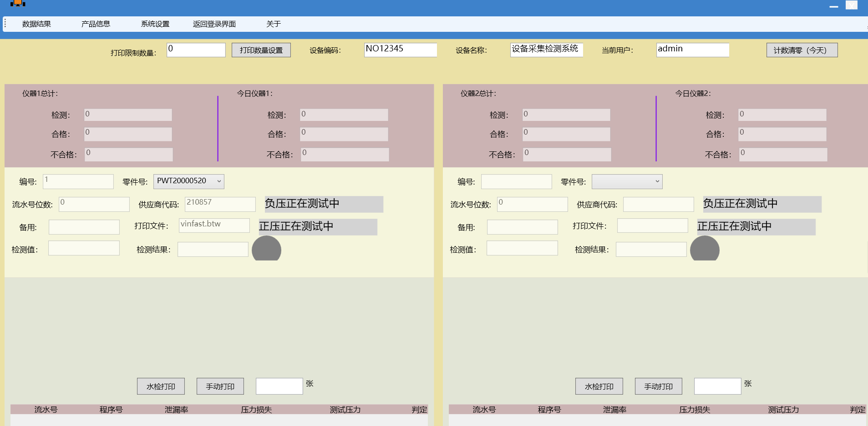Click the 设备编码 field showing NO12345
The width and height of the screenshot is (868, 426).
click(x=401, y=50)
